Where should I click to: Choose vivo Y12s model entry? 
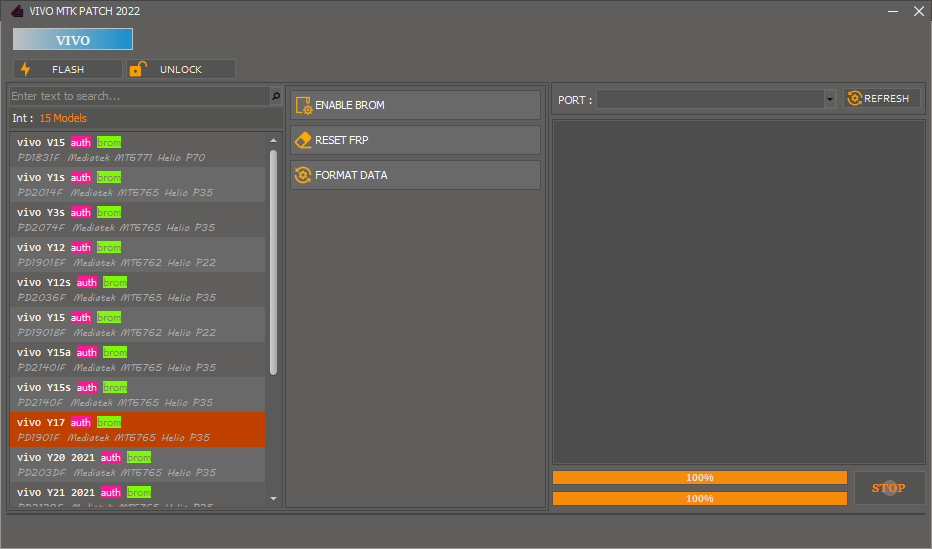point(138,289)
